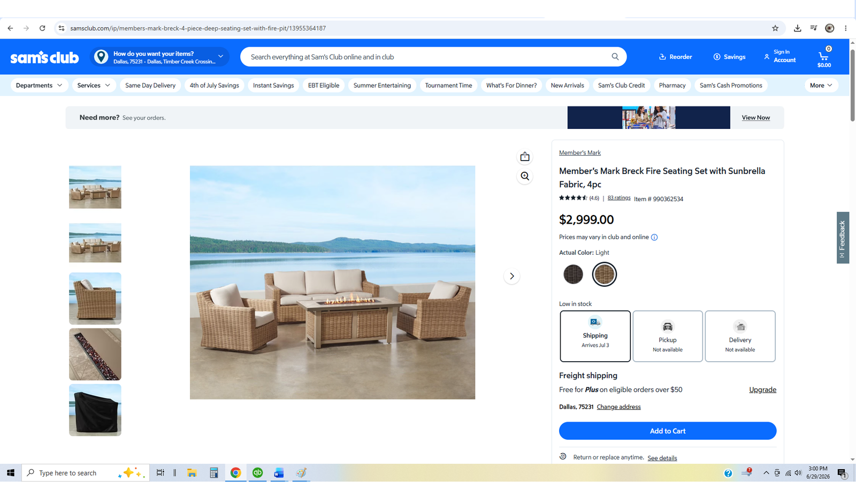Click the Savings button in the header
Viewport: 856px width, 504px height.
pyautogui.click(x=729, y=57)
